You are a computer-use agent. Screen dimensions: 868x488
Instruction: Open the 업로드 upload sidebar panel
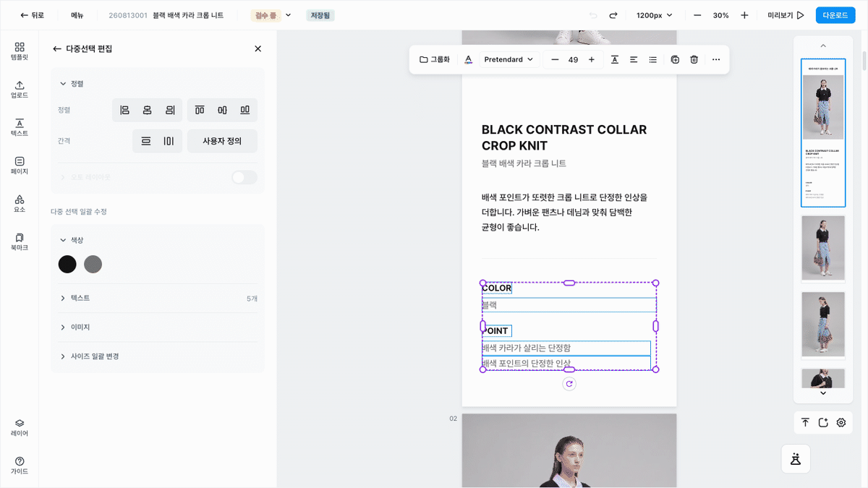(x=20, y=90)
